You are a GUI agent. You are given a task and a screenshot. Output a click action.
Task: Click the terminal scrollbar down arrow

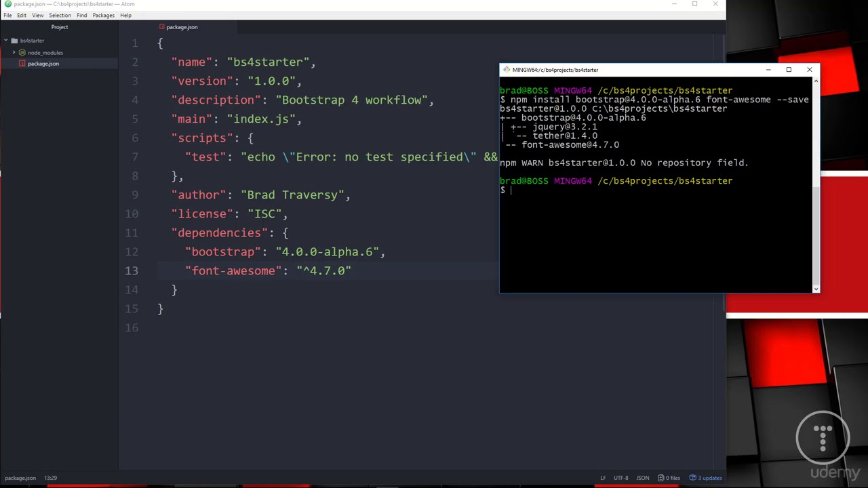(x=816, y=289)
